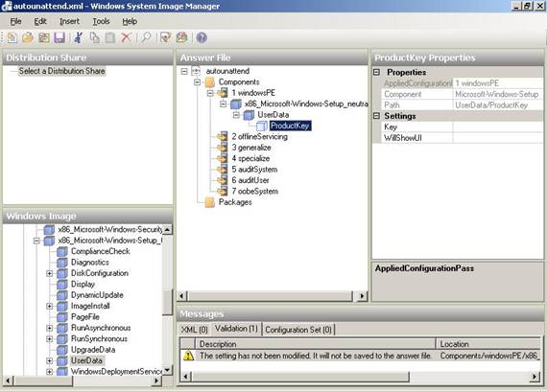Screen dimensions: 547x392
Task: Expand UserData in Windows Image
Action: tap(50, 361)
